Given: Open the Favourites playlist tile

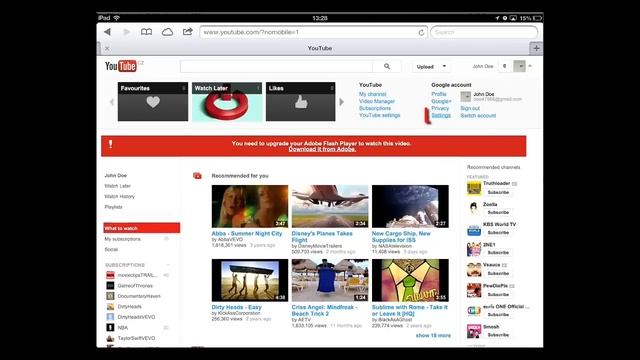Looking at the screenshot, I should 153,102.
